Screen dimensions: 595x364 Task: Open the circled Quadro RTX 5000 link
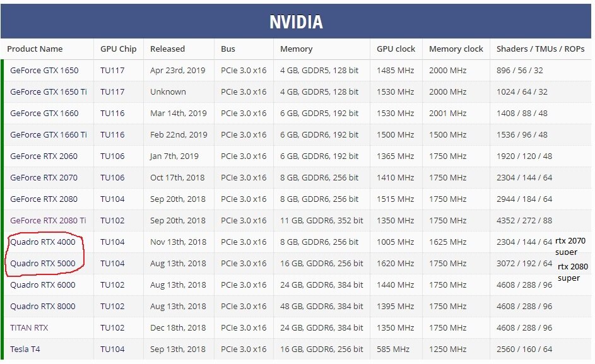tap(43, 264)
